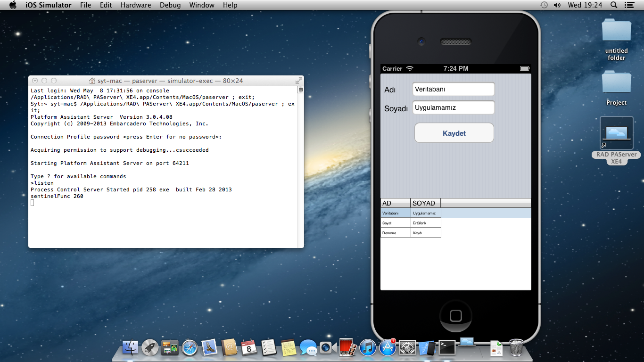Open the App Store icon in Dock
This screenshot has width=644, height=362.
tap(388, 347)
